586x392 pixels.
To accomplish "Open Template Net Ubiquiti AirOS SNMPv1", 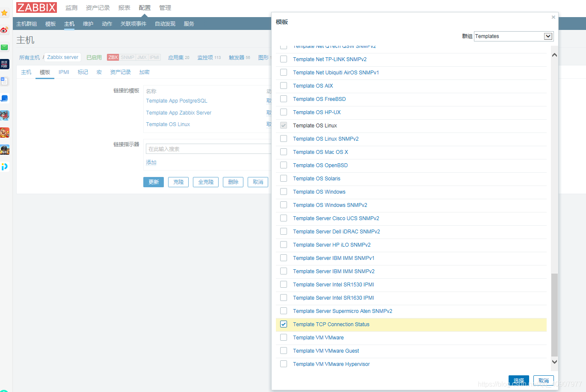I will (x=336, y=73).
